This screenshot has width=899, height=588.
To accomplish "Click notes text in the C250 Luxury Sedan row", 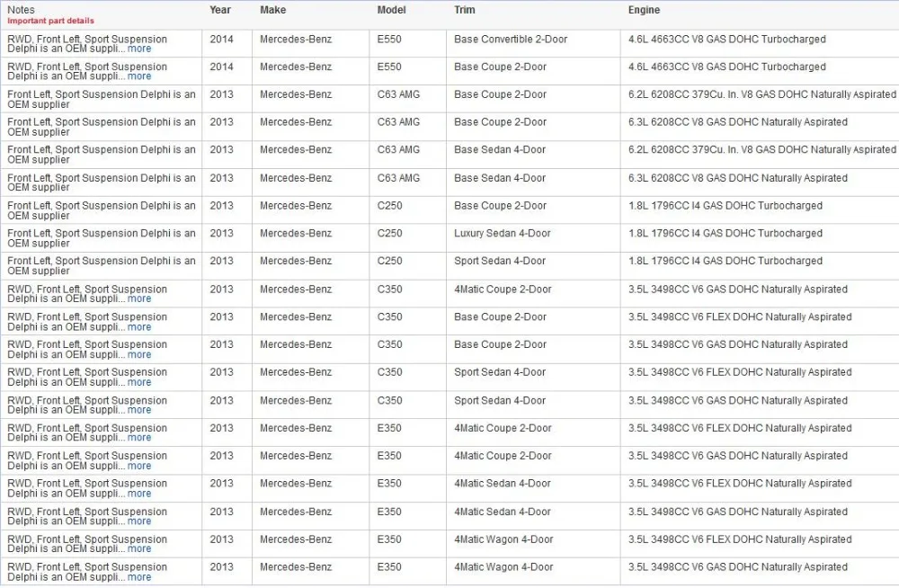I will pyautogui.click(x=102, y=238).
